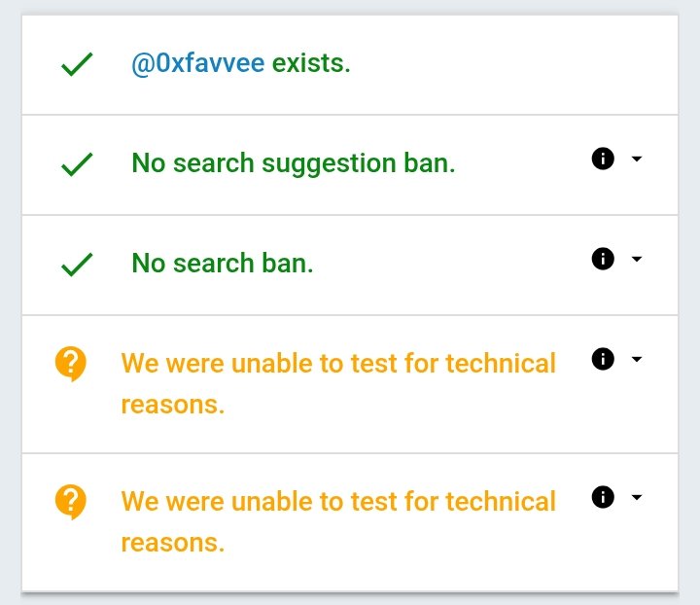Image resolution: width=700 pixels, height=605 pixels.
Task: Expand the 'No search ban' dropdown arrow
Action: click(x=637, y=259)
